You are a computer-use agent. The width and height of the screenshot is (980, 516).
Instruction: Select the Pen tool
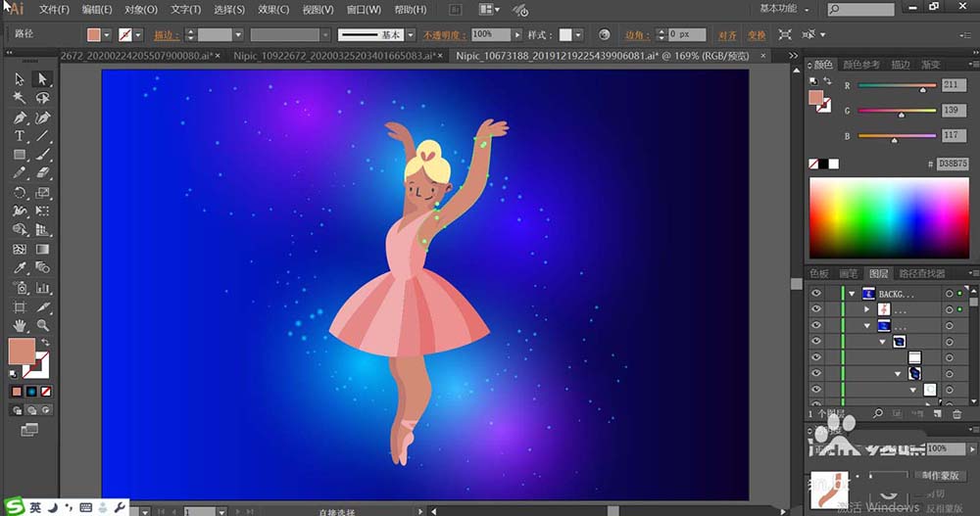pos(19,117)
